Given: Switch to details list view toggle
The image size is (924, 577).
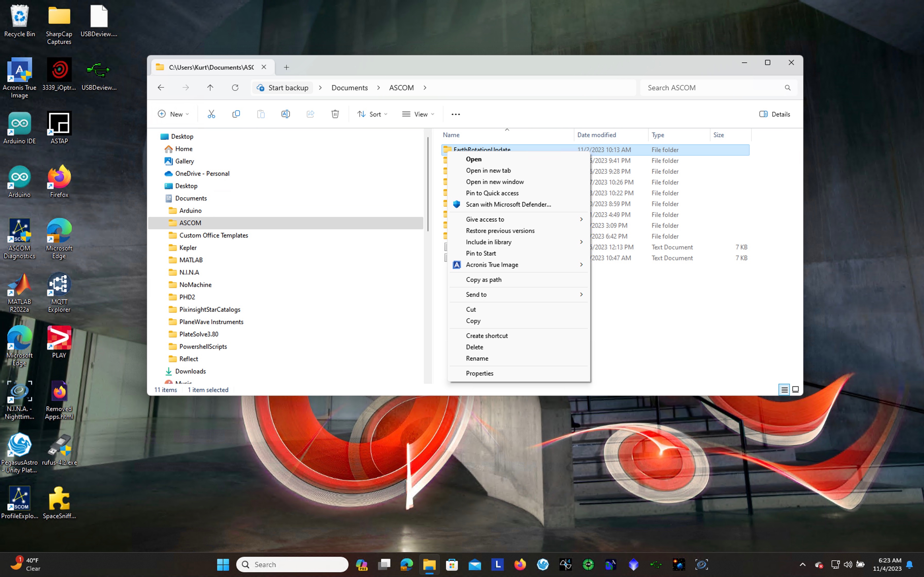Looking at the screenshot, I should click(x=784, y=390).
